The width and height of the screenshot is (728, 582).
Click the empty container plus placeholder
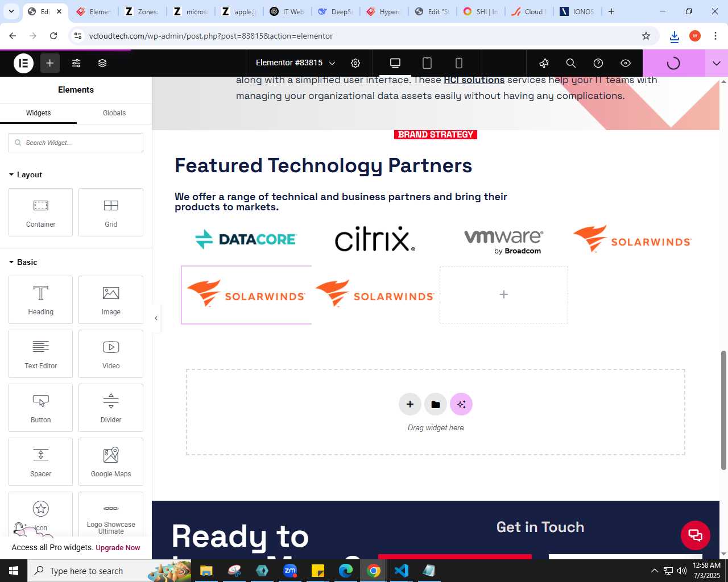click(504, 294)
